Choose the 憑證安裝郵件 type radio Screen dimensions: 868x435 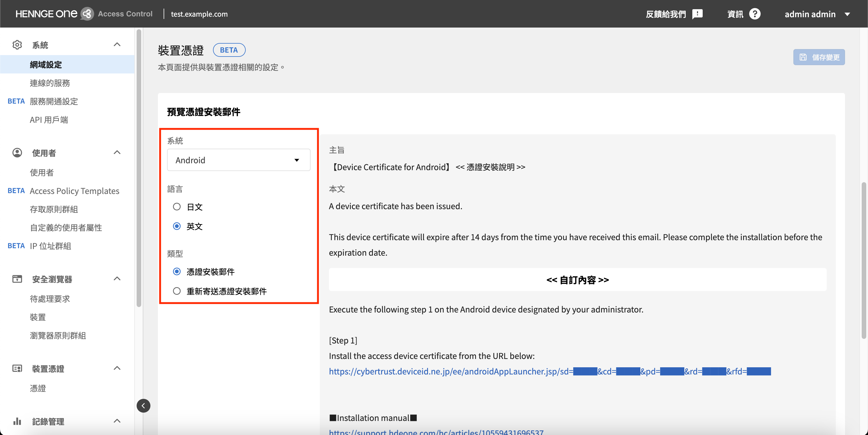pyautogui.click(x=177, y=271)
